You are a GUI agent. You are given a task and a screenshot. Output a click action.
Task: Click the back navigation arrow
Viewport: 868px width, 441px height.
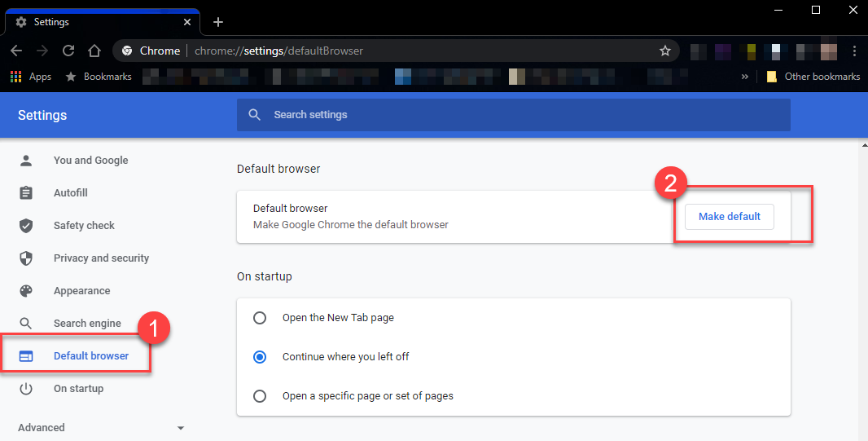click(x=16, y=51)
